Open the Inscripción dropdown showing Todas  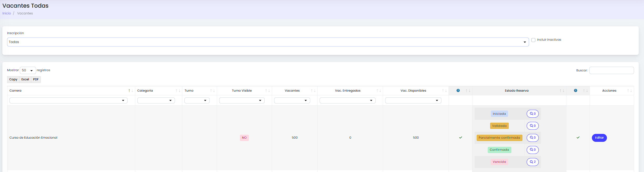pyautogui.click(x=268, y=42)
